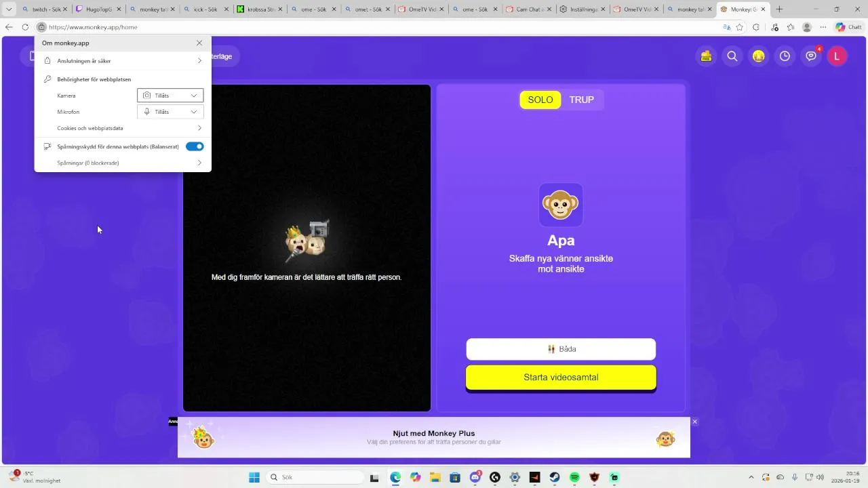Open Discord from the taskbar
The image size is (868, 488).
475,477
